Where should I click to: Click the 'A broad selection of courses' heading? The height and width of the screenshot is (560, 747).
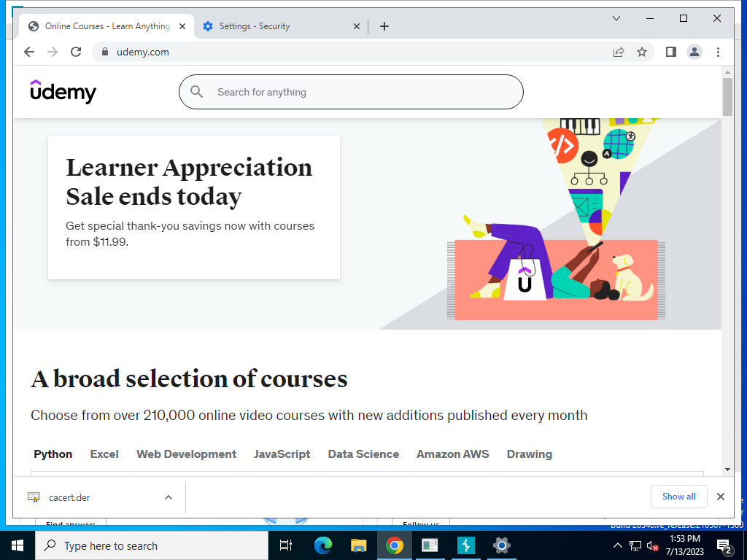click(189, 379)
